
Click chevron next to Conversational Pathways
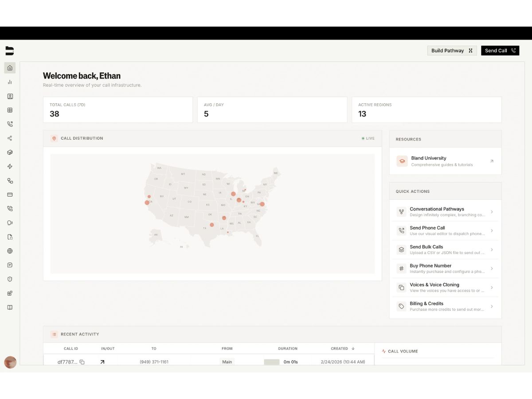pyautogui.click(x=492, y=212)
